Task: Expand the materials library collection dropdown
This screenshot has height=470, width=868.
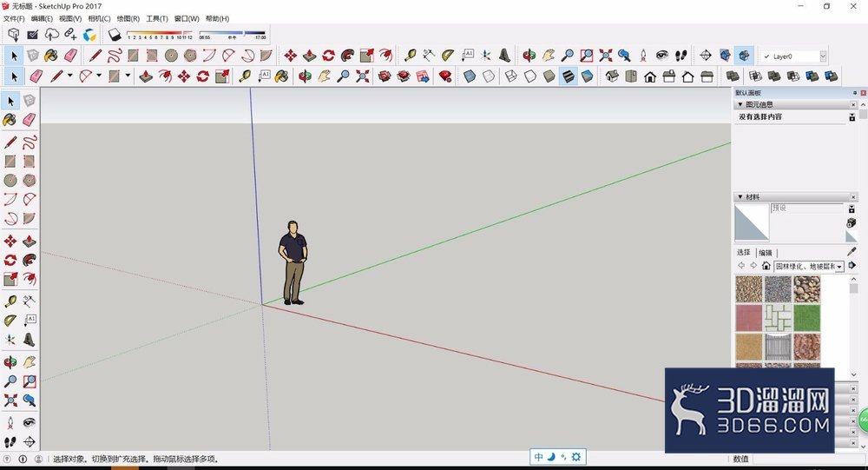Action: point(809,267)
